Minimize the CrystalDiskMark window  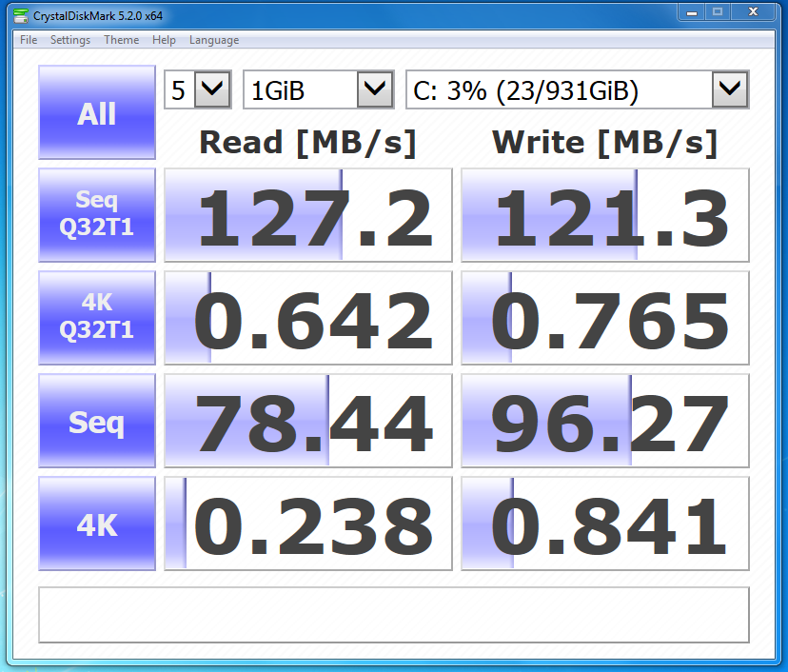point(692,12)
